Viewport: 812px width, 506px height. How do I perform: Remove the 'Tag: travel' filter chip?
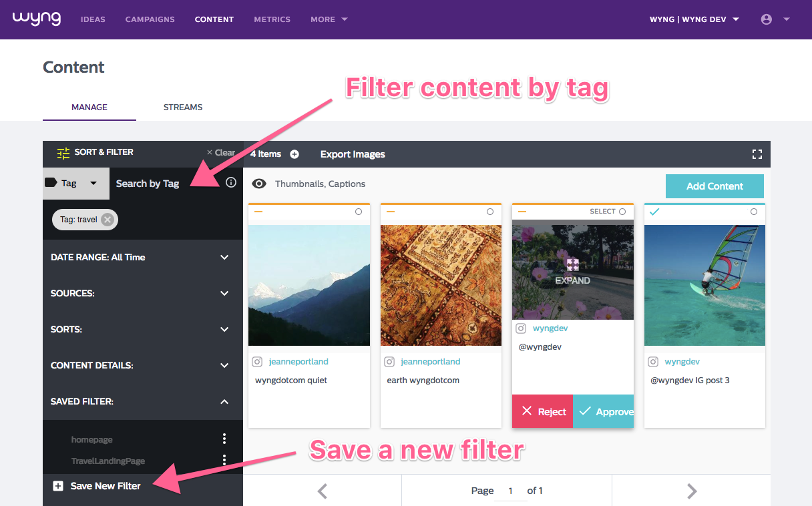tap(108, 220)
